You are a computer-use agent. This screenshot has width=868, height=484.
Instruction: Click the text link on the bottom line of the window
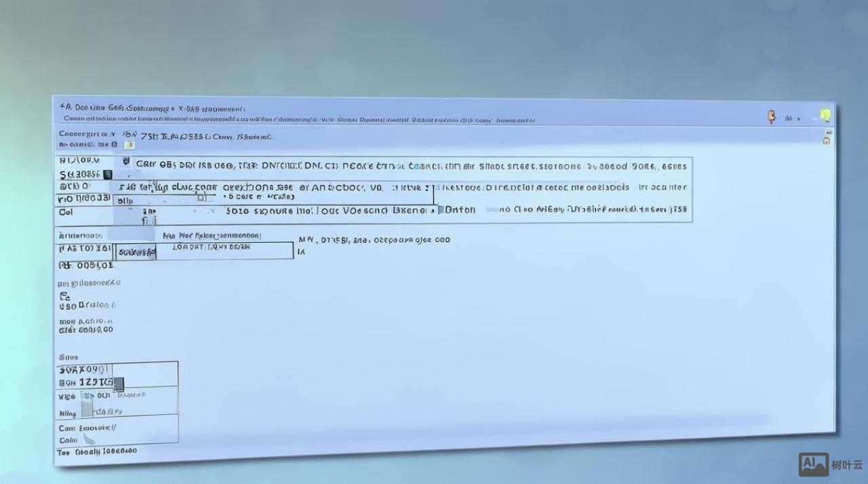pyautogui.click(x=105, y=451)
